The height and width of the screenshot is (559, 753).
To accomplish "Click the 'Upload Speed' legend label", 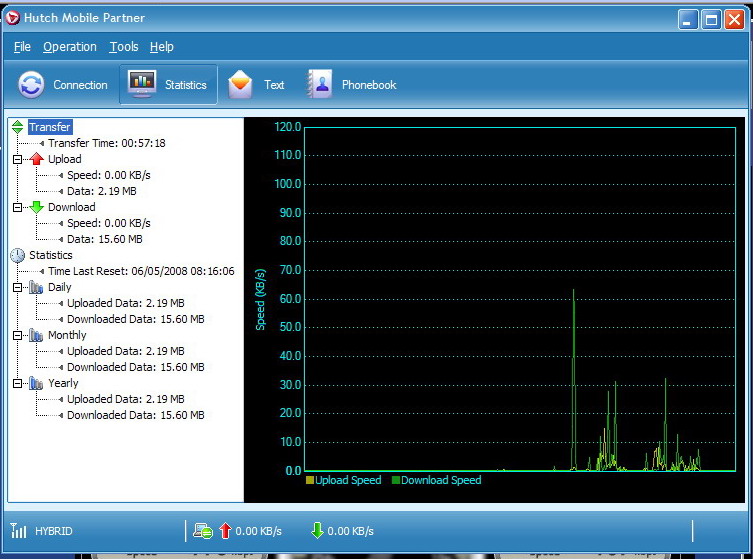I will click(348, 480).
